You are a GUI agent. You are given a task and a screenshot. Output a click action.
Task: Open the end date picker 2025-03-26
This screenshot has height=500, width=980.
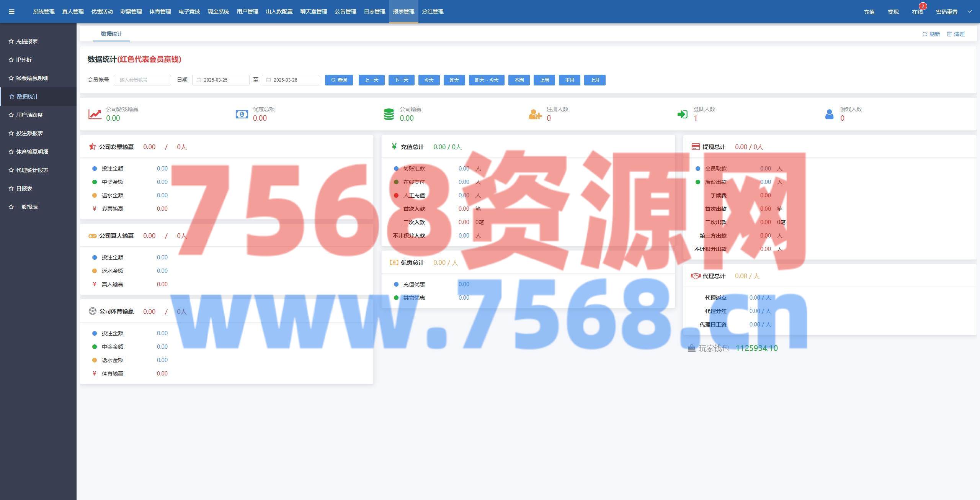290,80
